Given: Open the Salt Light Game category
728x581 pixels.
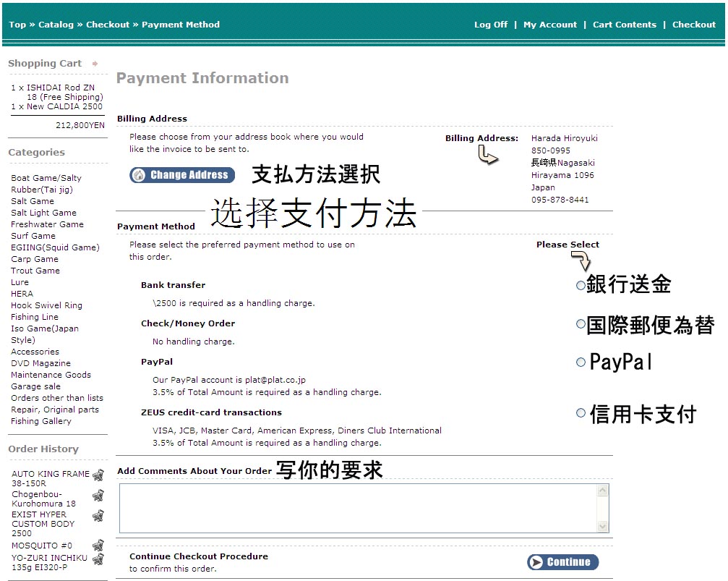Looking at the screenshot, I should click(43, 213).
